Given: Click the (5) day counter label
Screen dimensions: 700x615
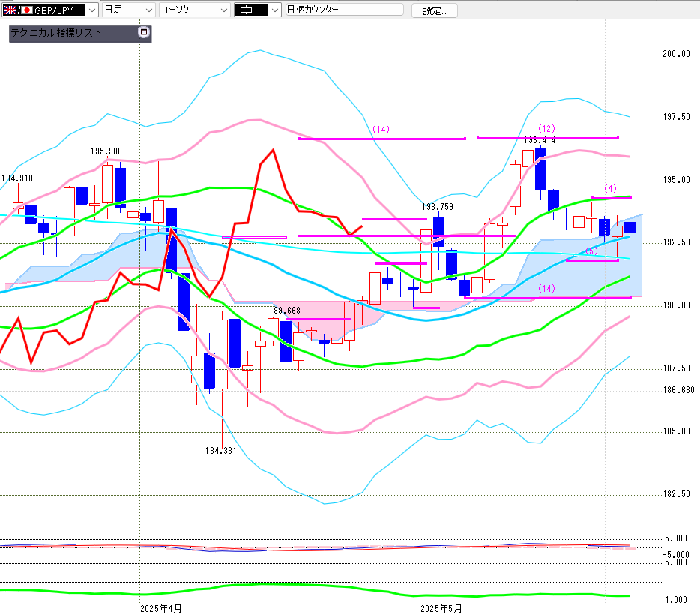Looking at the screenshot, I should 591,250.
